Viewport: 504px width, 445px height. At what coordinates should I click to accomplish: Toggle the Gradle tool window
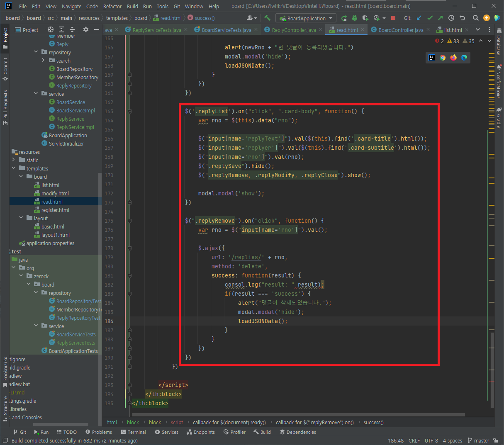click(499, 118)
